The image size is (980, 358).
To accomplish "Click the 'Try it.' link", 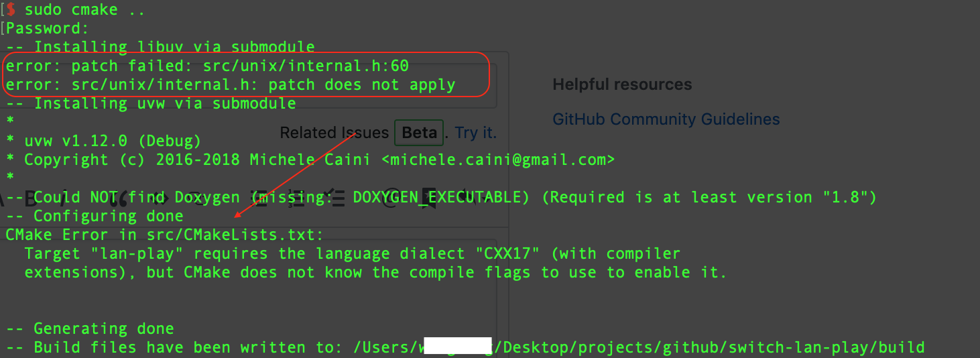I will [476, 133].
